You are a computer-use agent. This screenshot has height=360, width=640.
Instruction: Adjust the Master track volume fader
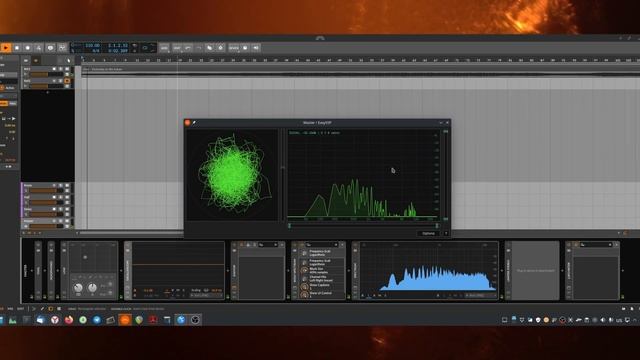[x=47, y=226]
